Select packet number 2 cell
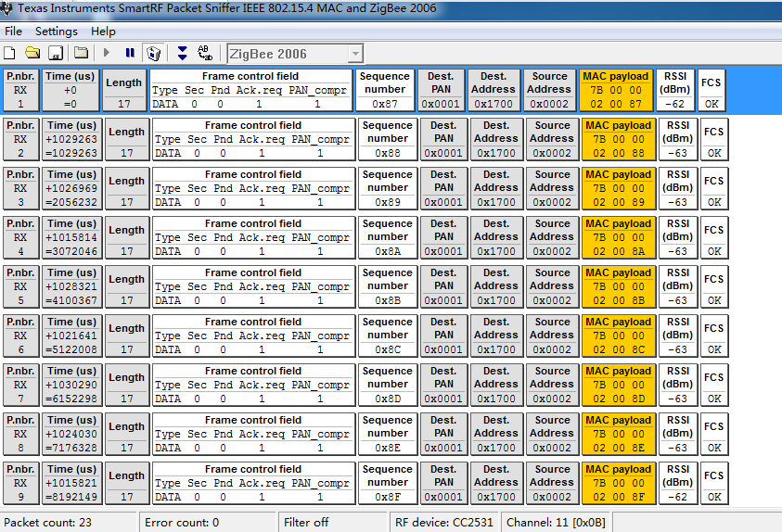The height and width of the screenshot is (532, 782). coord(21,139)
